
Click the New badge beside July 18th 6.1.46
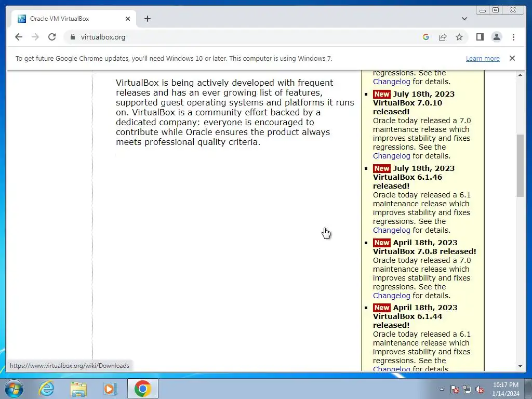coord(382,169)
